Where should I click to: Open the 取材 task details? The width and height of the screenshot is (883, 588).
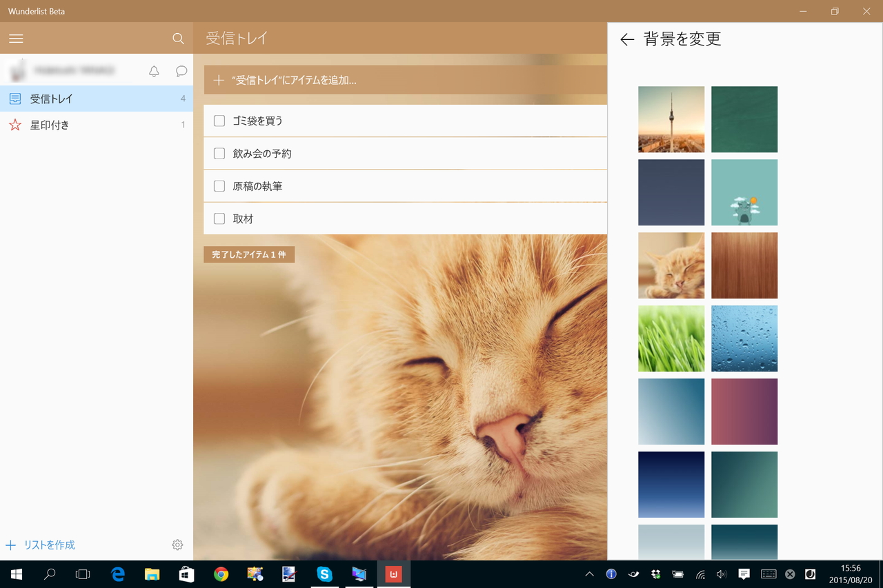pyautogui.click(x=406, y=219)
